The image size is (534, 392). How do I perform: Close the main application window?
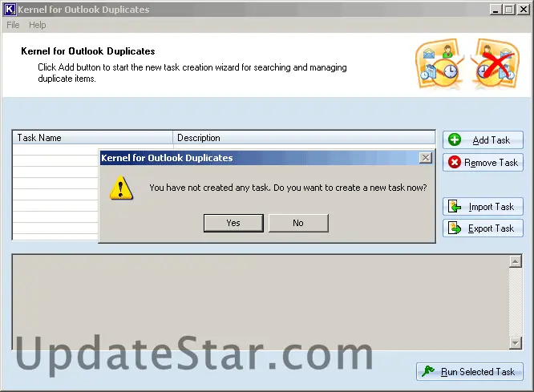pos(523,9)
